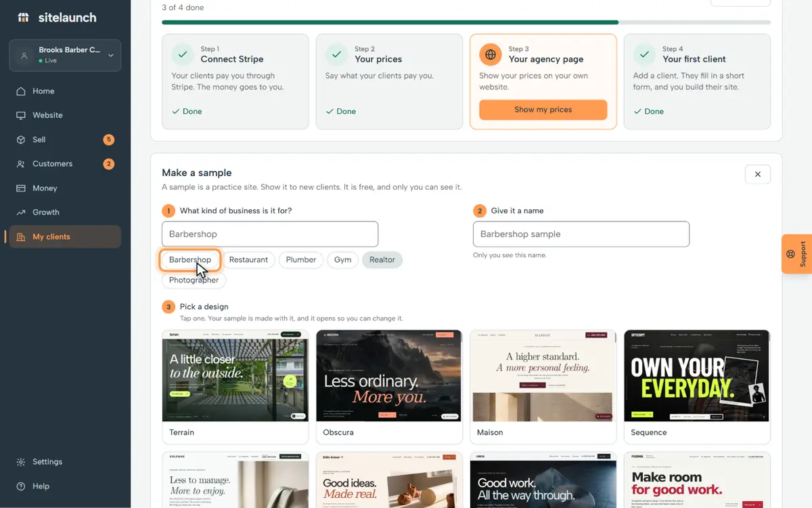The image size is (812, 508).
Task: Pick the Terrain design thumbnail
Action: (x=235, y=375)
